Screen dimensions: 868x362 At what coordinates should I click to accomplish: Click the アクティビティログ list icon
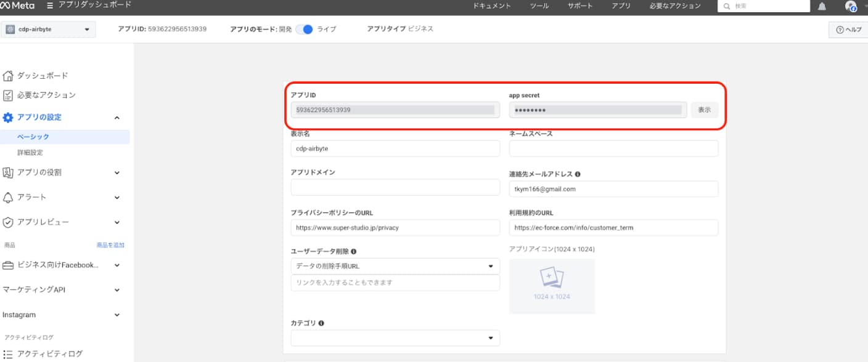8,353
